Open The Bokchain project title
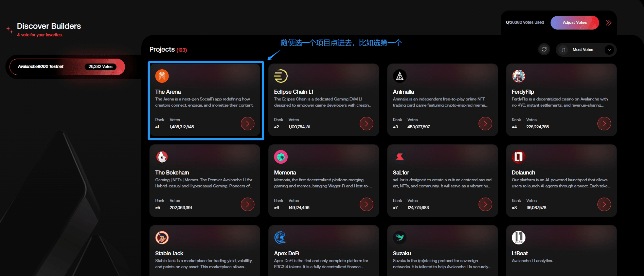 click(x=172, y=172)
